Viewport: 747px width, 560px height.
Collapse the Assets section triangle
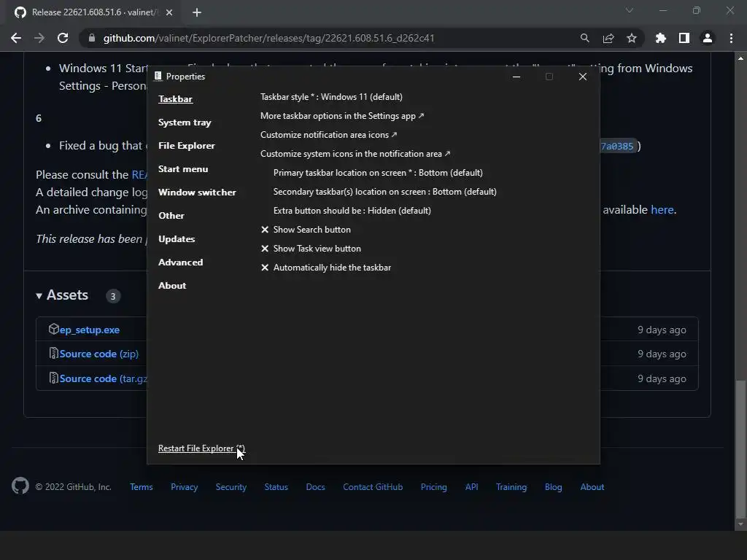click(x=39, y=296)
